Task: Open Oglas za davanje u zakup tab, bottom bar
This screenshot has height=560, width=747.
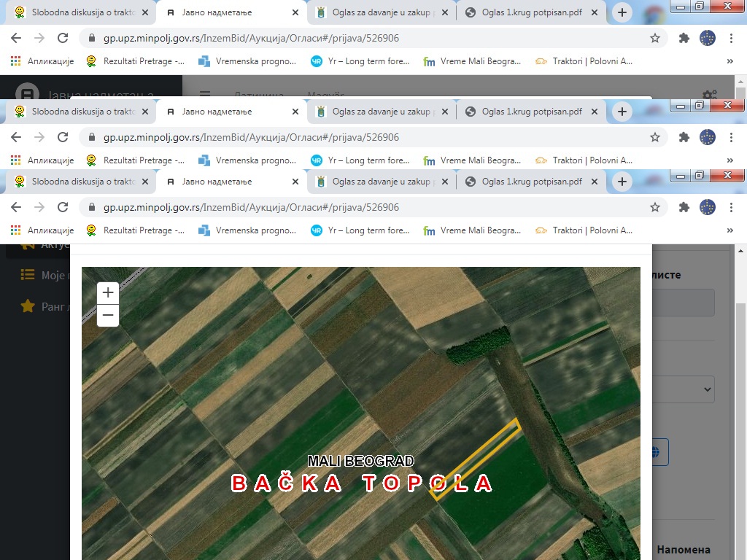Action: point(381,182)
